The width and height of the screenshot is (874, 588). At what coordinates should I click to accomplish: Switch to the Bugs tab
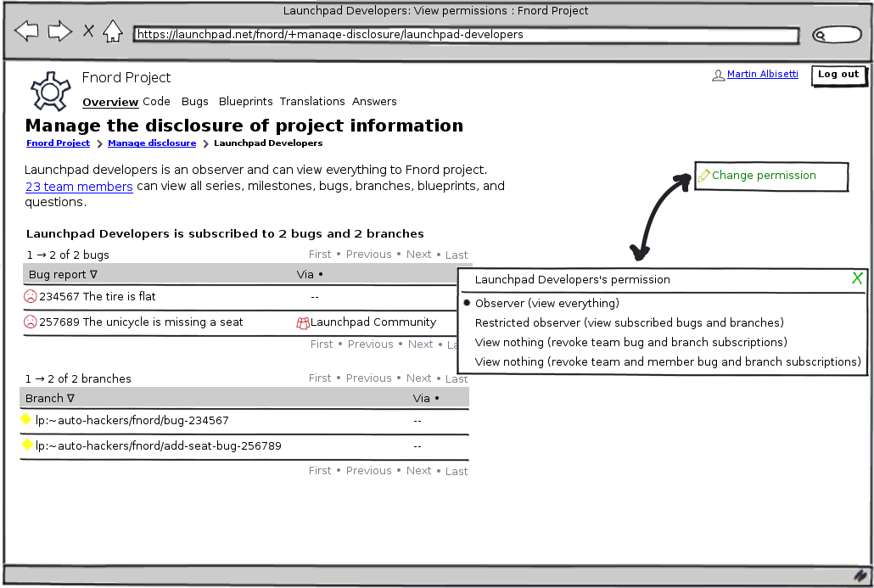click(194, 102)
